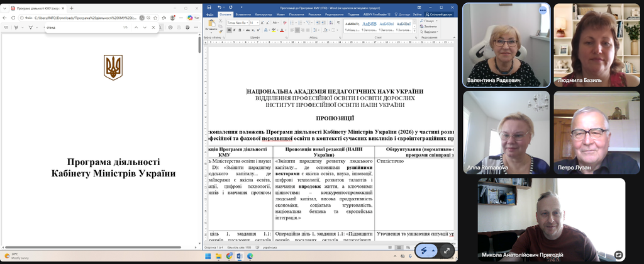
Task: Switch to Вставлення ribbon tab
Action: click(243, 14)
